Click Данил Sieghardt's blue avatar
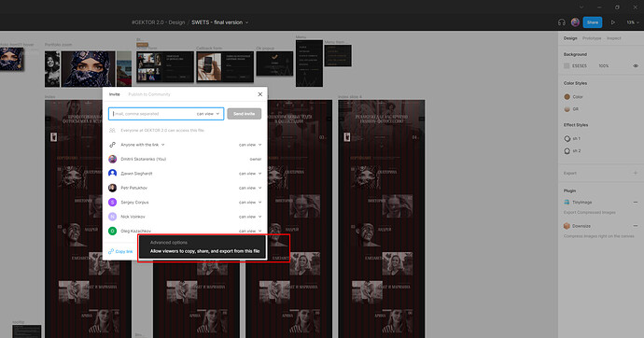 [x=112, y=174]
